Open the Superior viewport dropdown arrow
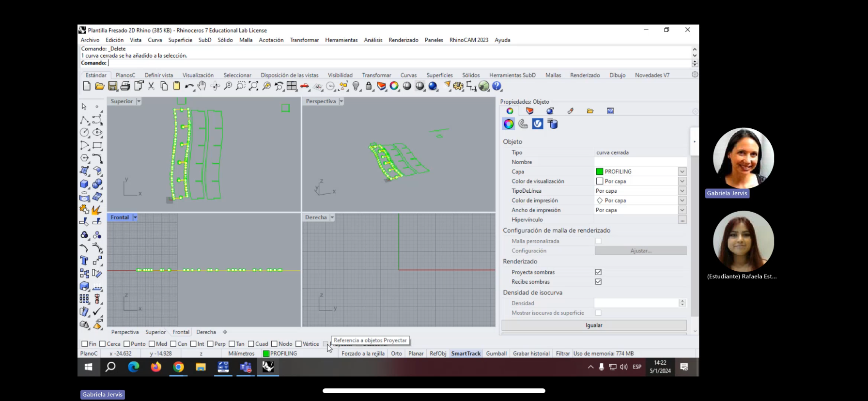The height and width of the screenshot is (401, 868). tap(139, 101)
